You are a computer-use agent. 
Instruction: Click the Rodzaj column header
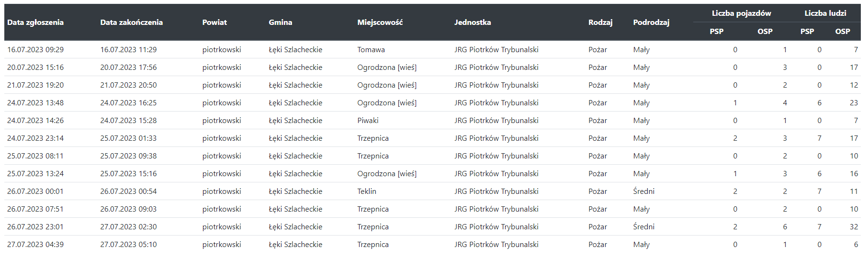coord(600,23)
